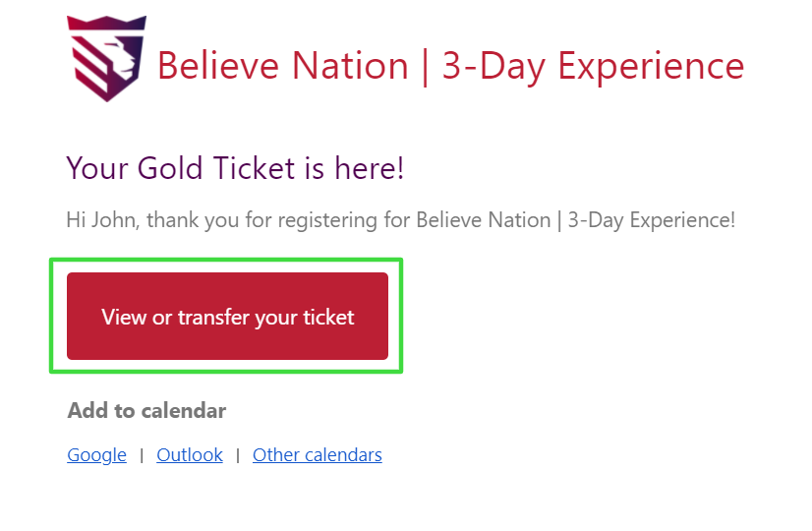Viewport: 812px width, 531px height.
Task: Open the View or transfer your ticket button
Action: coord(227,316)
